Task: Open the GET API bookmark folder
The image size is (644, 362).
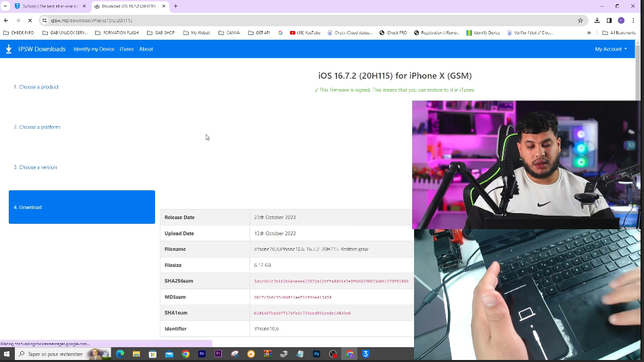Action: tap(259, 32)
